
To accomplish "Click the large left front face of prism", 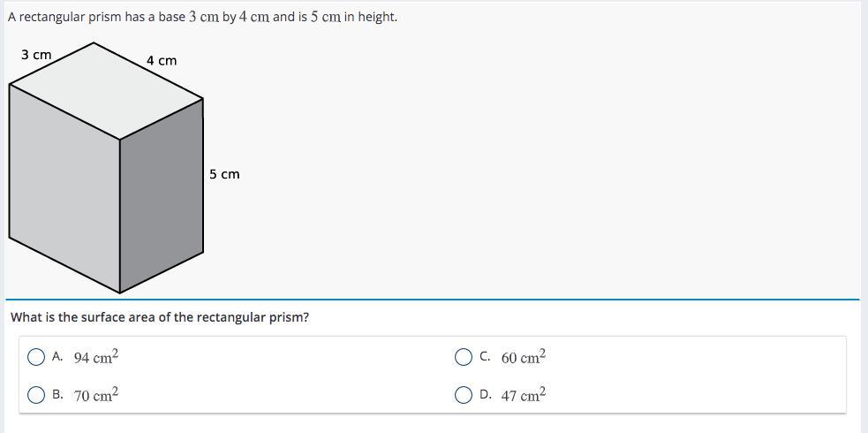I will tap(64, 188).
